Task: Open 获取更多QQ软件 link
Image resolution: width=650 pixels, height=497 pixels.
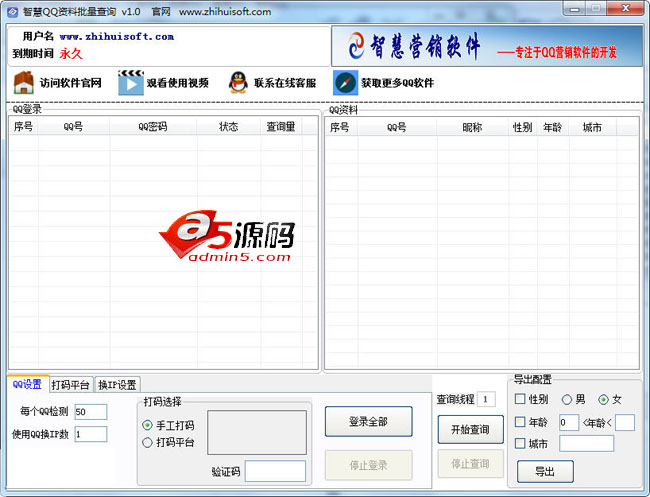Action: click(397, 83)
